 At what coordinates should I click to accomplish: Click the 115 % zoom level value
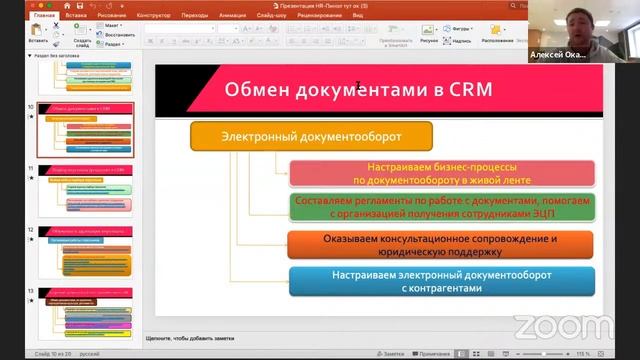coord(583,354)
